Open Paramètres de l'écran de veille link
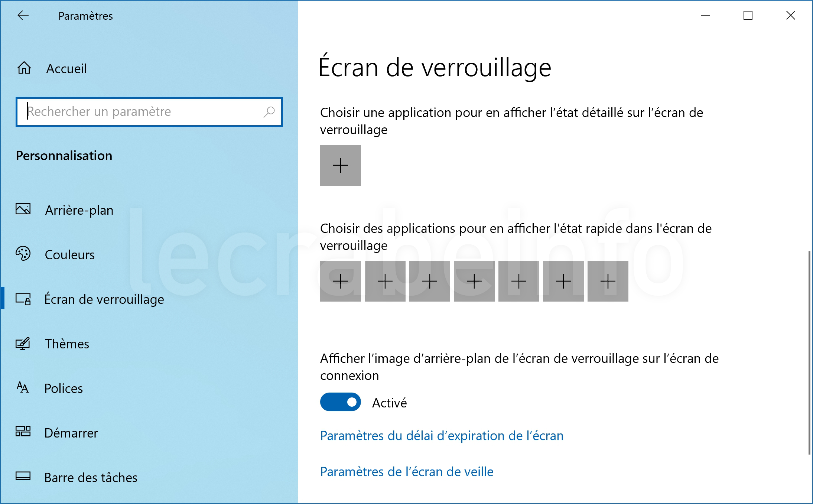 (407, 471)
